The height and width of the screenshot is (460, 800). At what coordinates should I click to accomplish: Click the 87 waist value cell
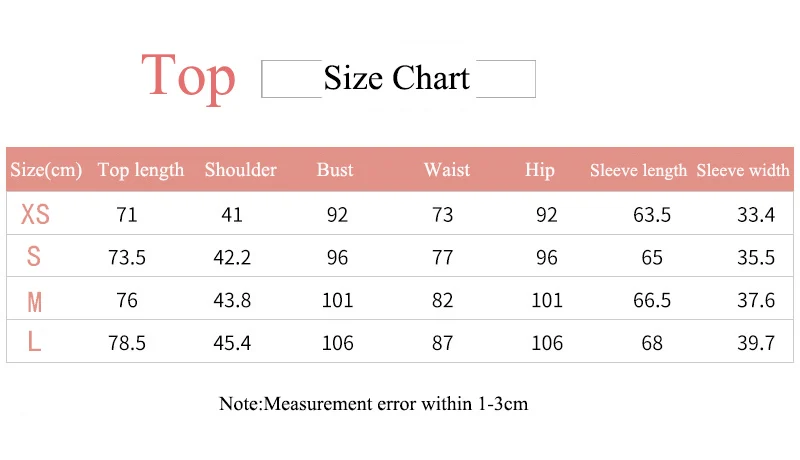click(442, 343)
